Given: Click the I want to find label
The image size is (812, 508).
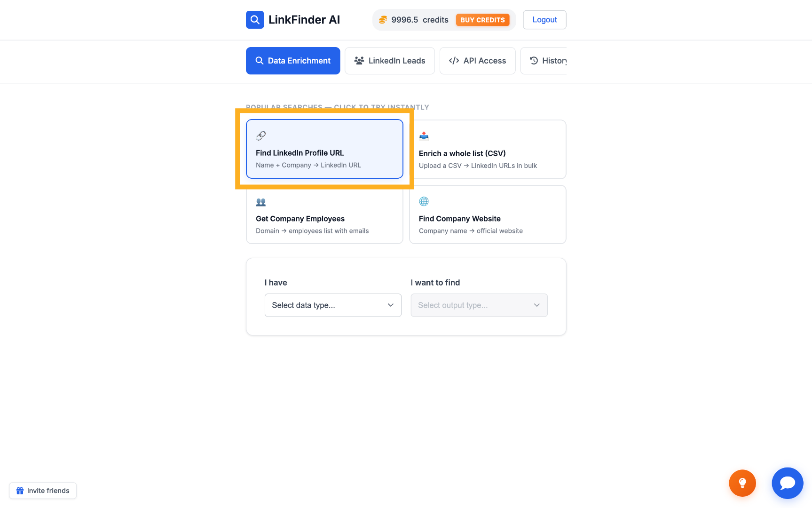Looking at the screenshot, I should [x=435, y=283].
